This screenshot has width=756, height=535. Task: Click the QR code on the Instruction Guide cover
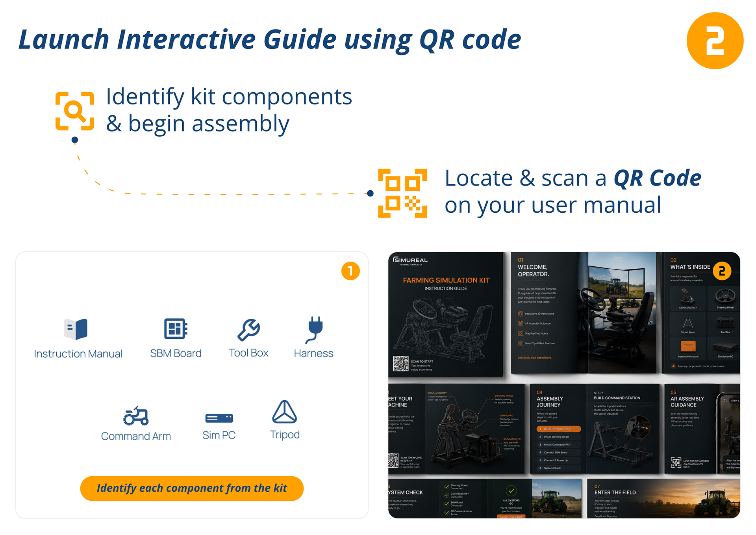pos(401,364)
